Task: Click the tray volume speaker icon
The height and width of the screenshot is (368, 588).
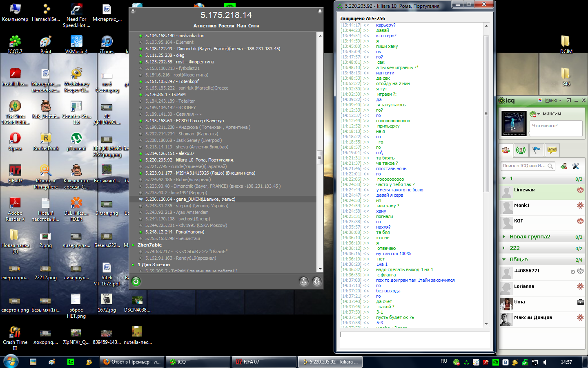Action: 545,362
